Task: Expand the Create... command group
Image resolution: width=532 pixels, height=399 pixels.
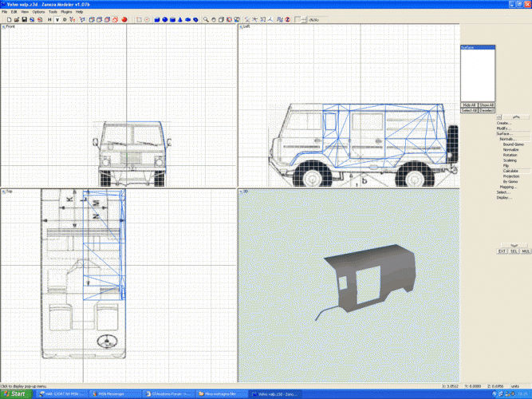Action: pyautogui.click(x=504, y=123)
